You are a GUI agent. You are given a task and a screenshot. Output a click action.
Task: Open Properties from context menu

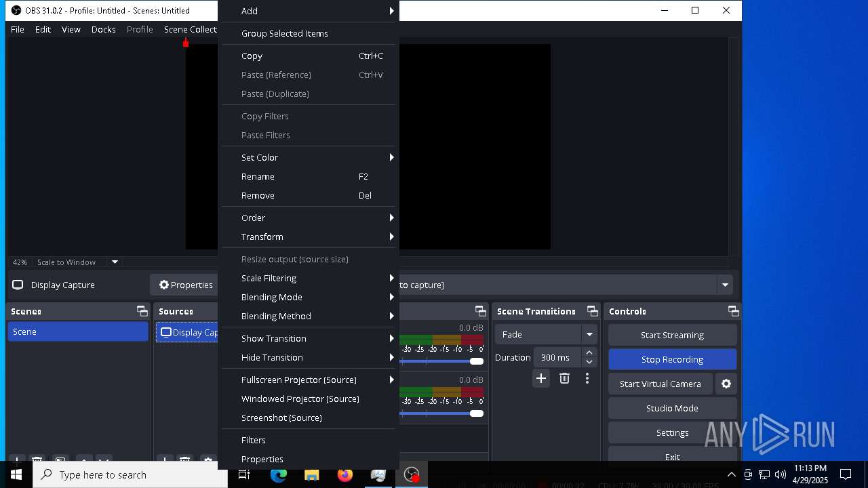point(309,459)
